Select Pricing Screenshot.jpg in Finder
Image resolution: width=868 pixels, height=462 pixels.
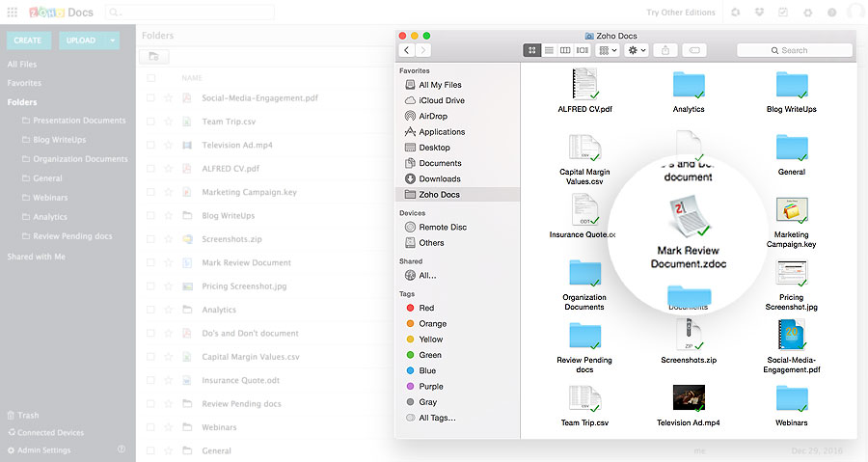pos(792,273)
